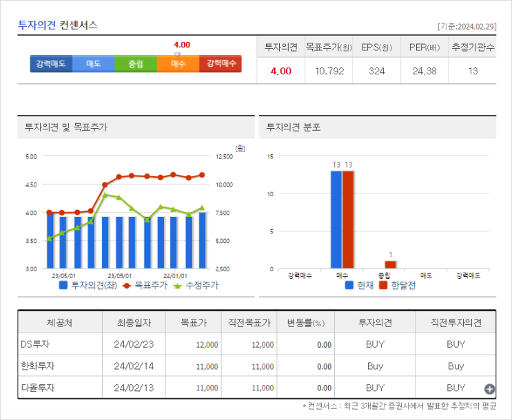Click the 직전투자의견 column header

pyautogui.click(x=455, y=323)
